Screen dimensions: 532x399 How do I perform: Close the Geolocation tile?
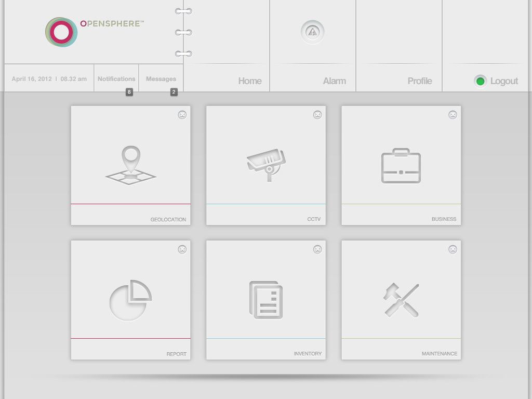coord(182,115)
